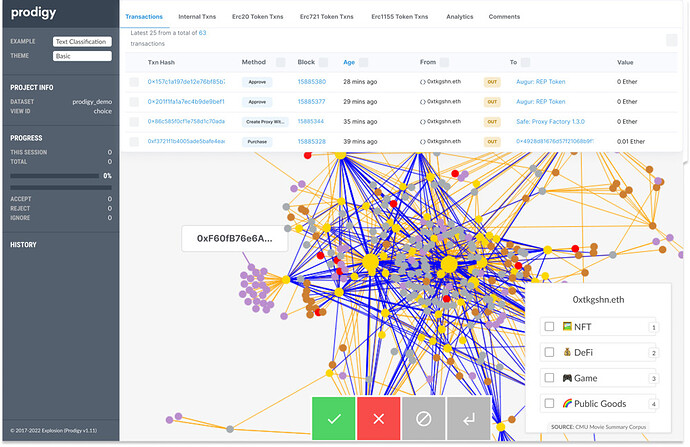Click the shortcut key 4 badge beside Public Goods
Screen dimensions: 690x447
tap(653, 404)
